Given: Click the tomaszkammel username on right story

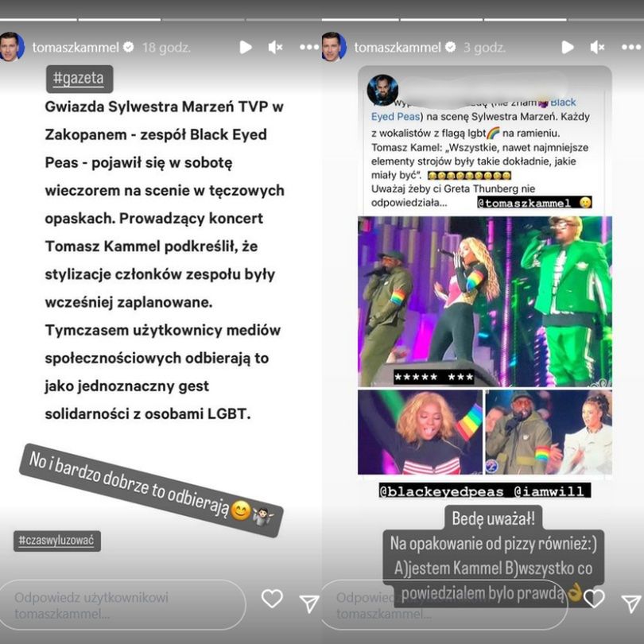Looking at the screenshot, I should [398, 48].
